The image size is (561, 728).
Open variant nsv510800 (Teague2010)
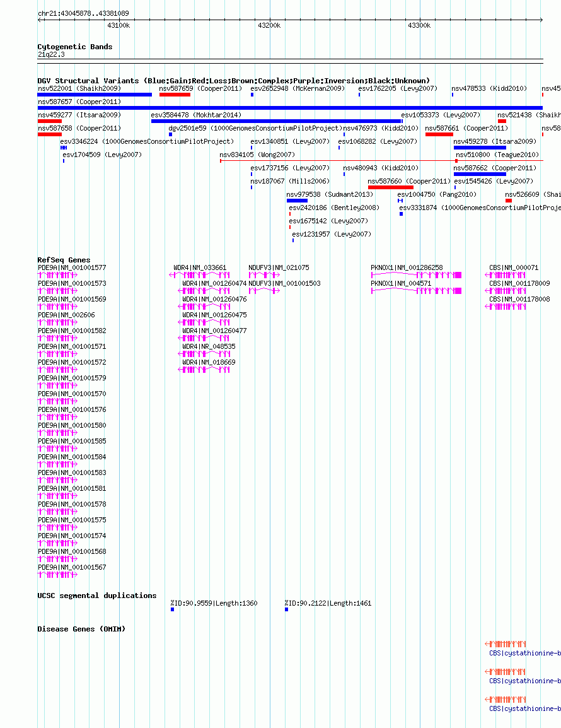pos(497,155)
